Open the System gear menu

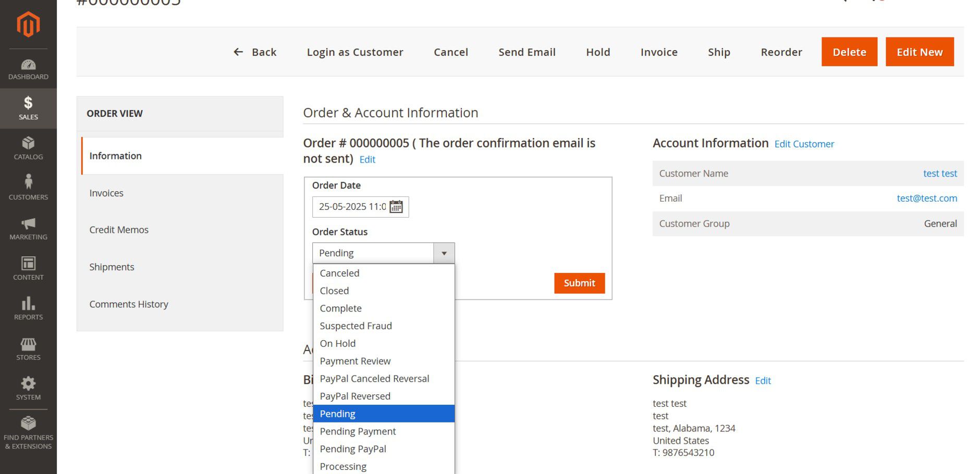[x=28, y=389]
